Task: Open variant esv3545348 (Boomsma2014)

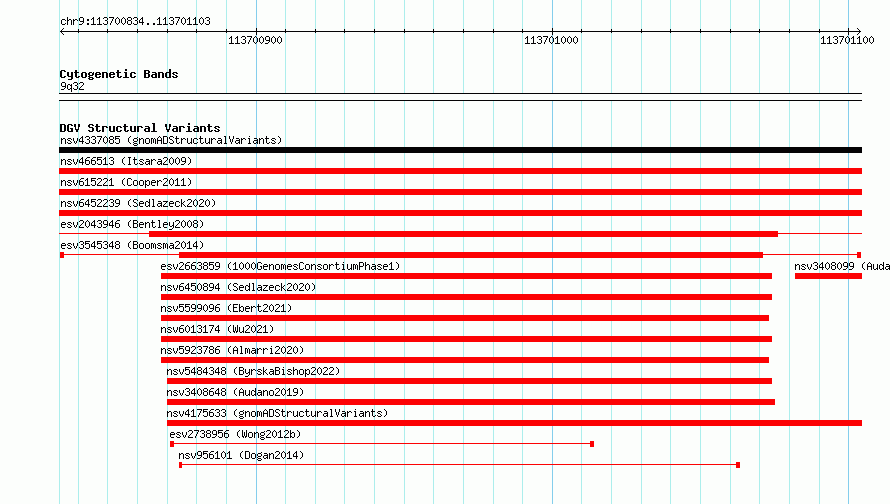Action: (132, 245)
